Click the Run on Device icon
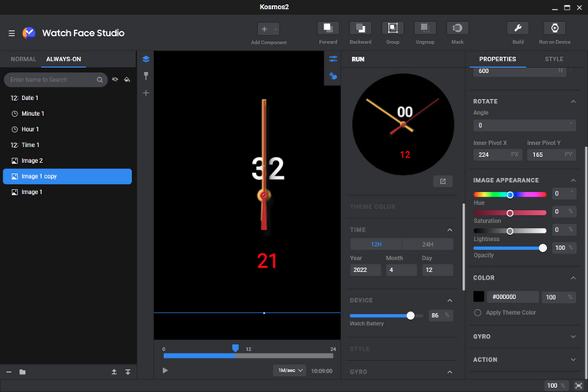The height and width of the screenshot is (392, 588). pos(554,29)
